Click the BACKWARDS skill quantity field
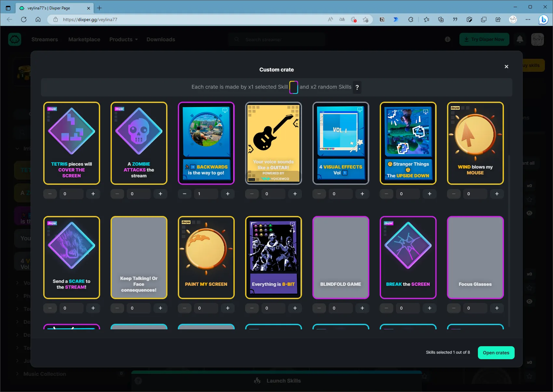553x392 pixels. click(x=206, y=194)
